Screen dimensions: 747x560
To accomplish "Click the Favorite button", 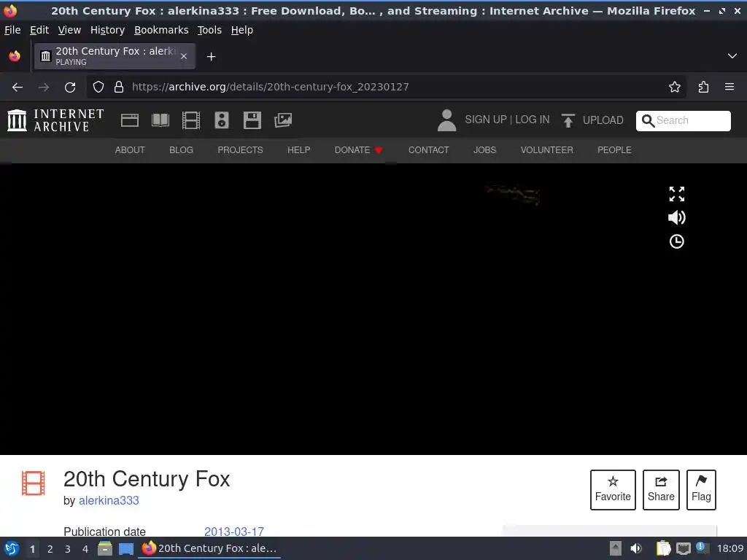I will [x=613, y=489].
